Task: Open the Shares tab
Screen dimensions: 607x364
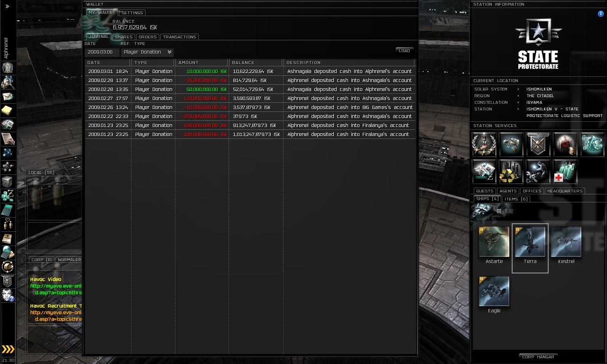Action: point(124,37)
